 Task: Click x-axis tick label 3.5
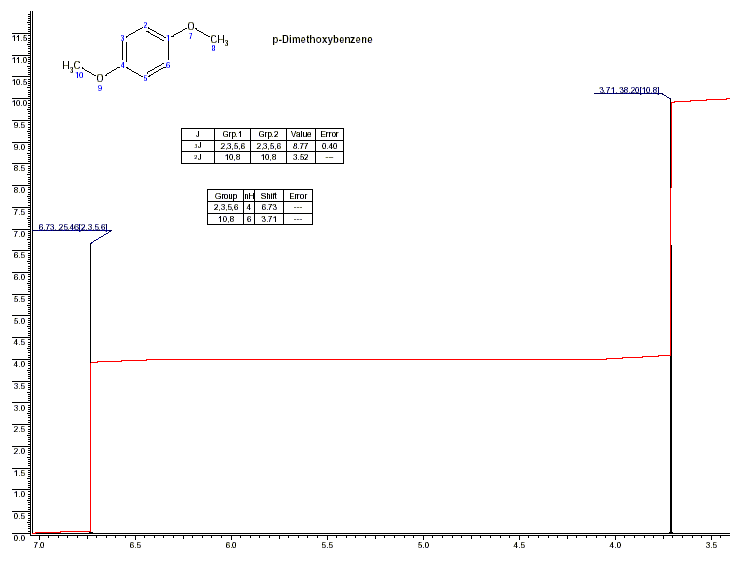click(711, 545)
